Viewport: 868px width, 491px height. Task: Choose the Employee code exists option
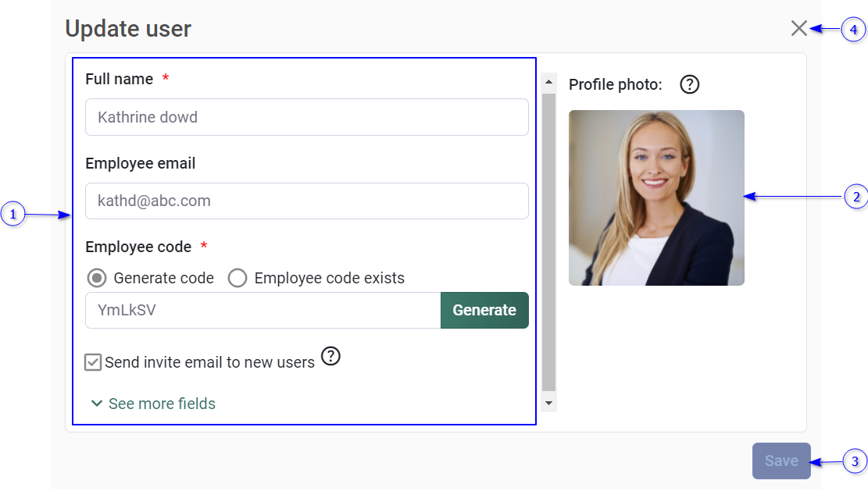(238, 278)
